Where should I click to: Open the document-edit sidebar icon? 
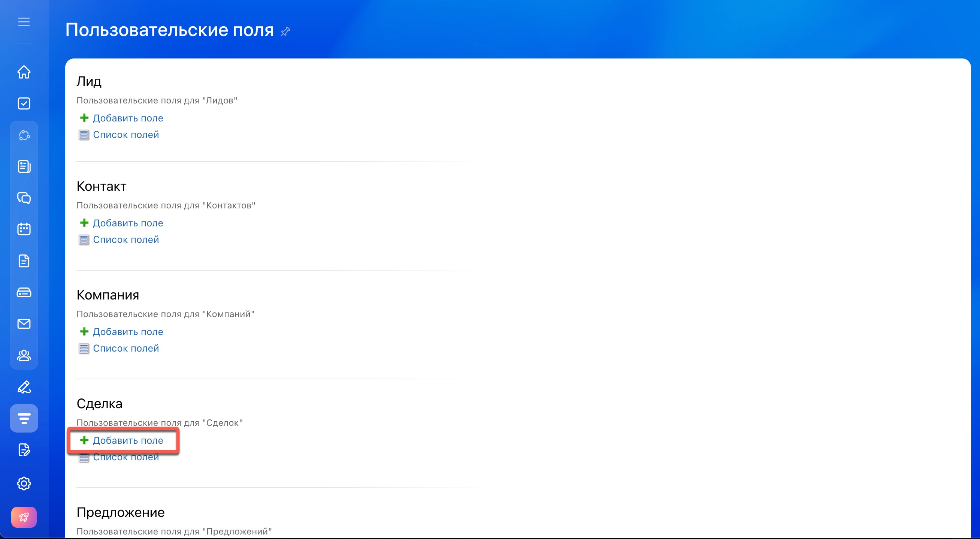24,450
